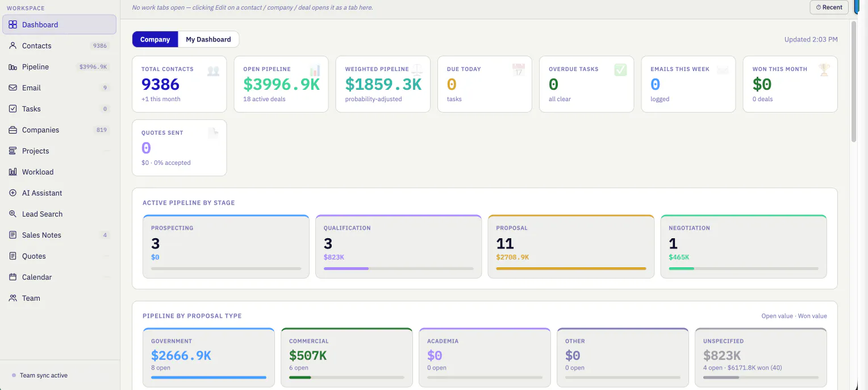Open the Unspecified proposal type card

coord(761,358)
